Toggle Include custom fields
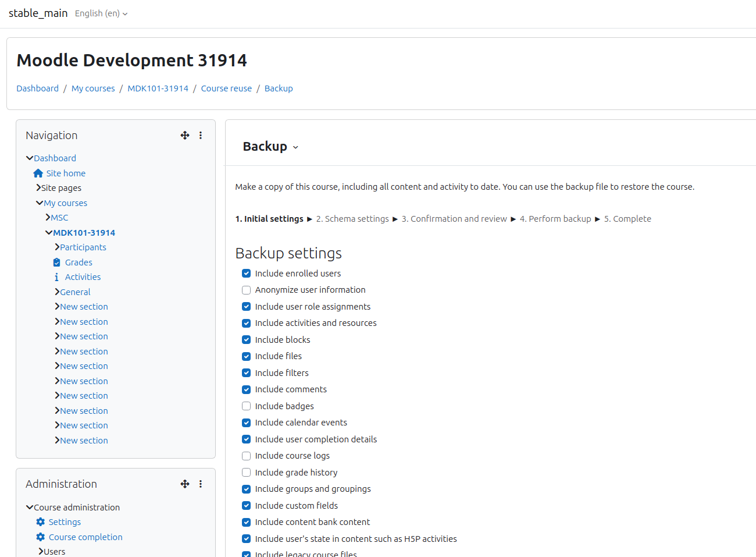 (x=247, y=506)
